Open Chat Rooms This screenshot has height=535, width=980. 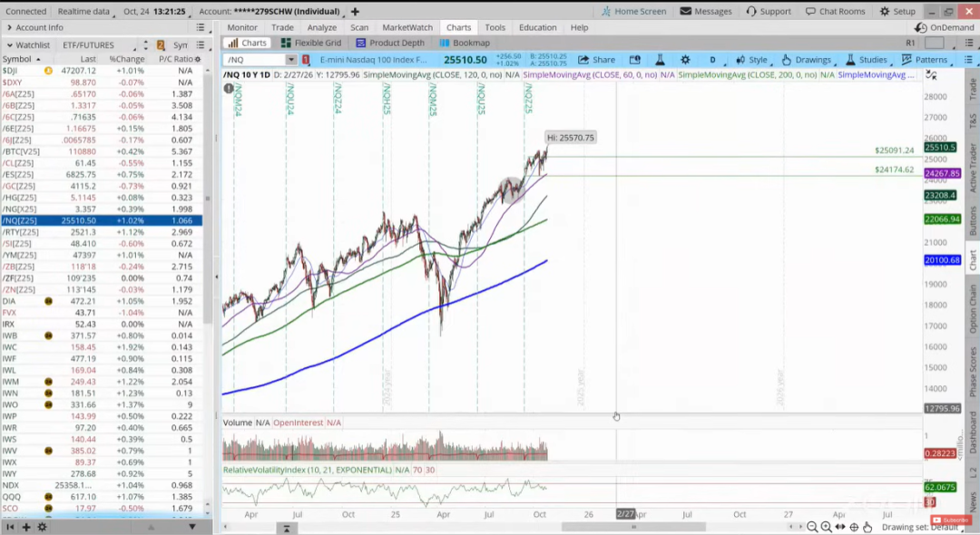(835, 11)
